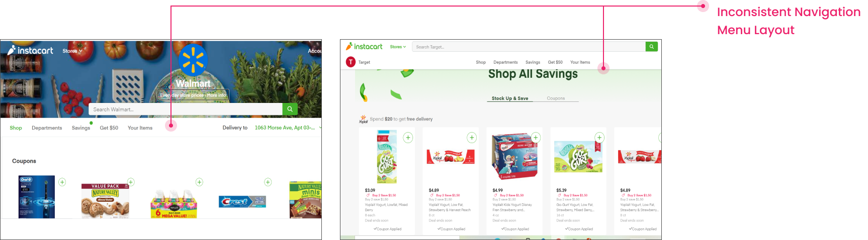The image size is (868, 240).
Task: Open the Crest toothpaste product thumbnail
Action: click(x=242, y=201)
